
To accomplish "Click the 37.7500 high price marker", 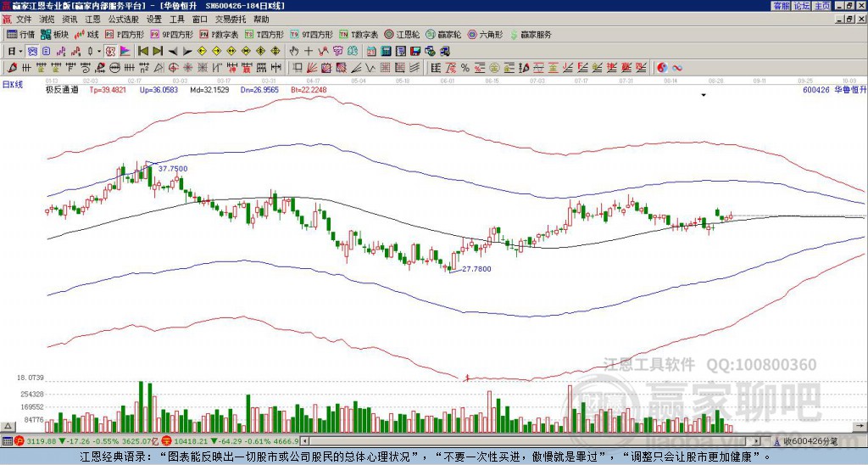I will pyautogui.click(x=173, y=169).
